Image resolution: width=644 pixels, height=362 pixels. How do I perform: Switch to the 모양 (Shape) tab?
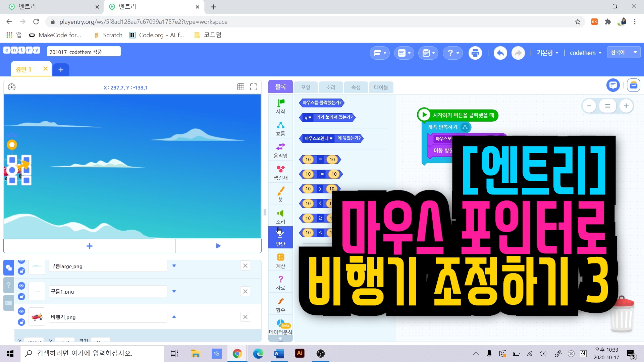click(x=306, y=87)
